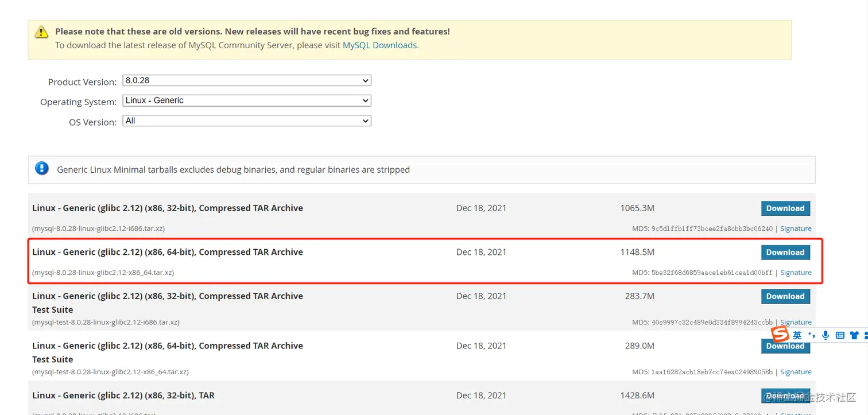Click the Sogou microphone voice input icon

coord(826,335)
